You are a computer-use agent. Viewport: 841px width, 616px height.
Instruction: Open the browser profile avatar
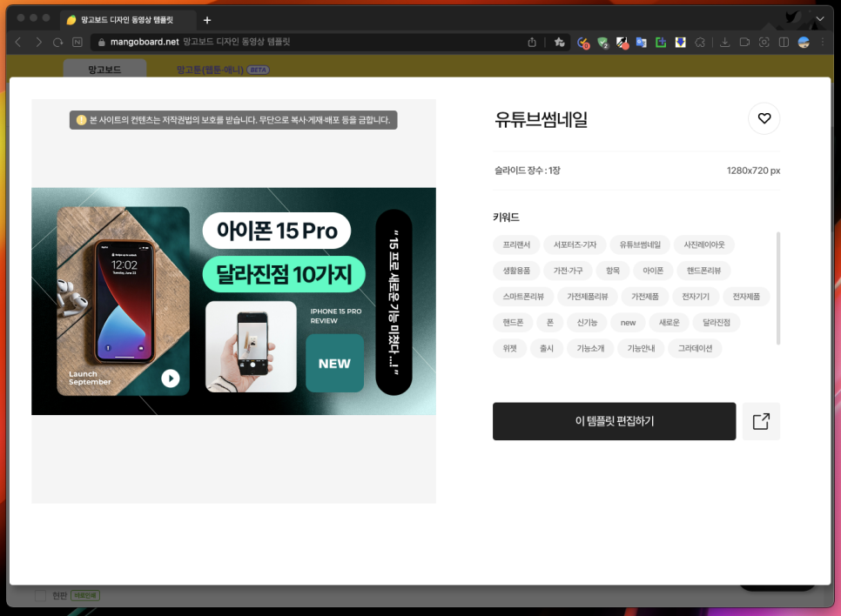[x=804, y=42]
